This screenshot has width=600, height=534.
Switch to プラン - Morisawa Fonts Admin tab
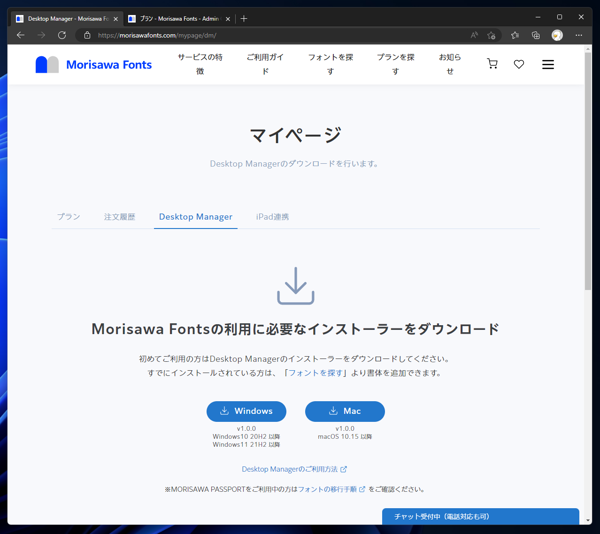(179, 18)
